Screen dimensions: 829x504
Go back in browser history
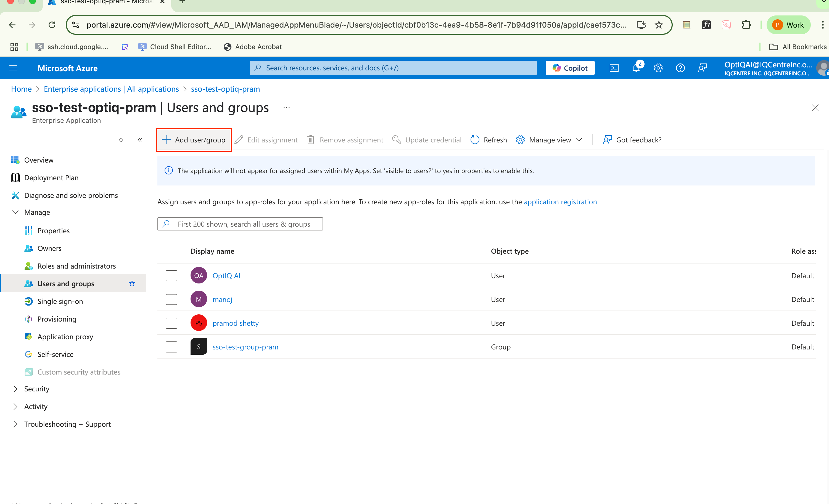pos(12,25)
